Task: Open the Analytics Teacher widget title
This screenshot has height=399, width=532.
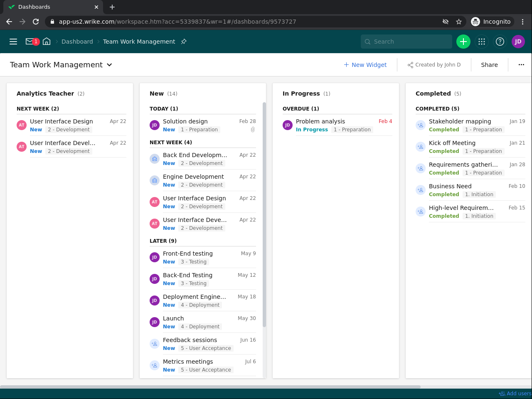Action: tap(45, 94)
